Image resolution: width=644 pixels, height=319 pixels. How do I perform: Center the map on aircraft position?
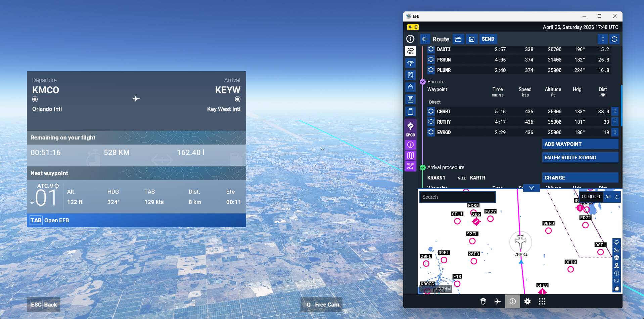(616, 242)
